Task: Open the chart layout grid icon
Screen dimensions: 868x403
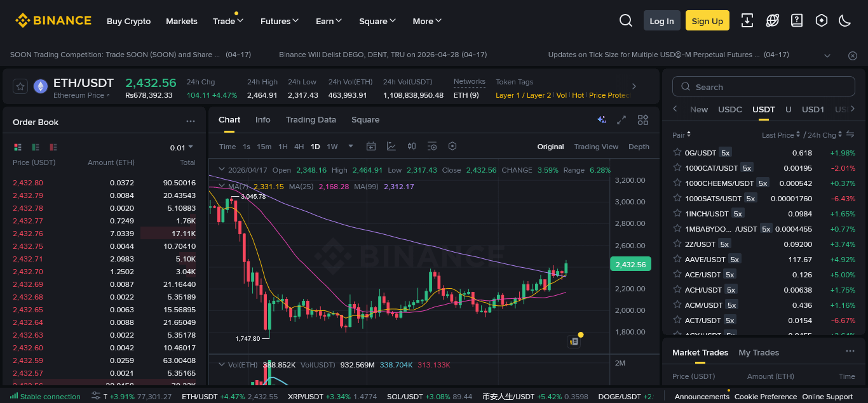Action: (x=643, y=119)
